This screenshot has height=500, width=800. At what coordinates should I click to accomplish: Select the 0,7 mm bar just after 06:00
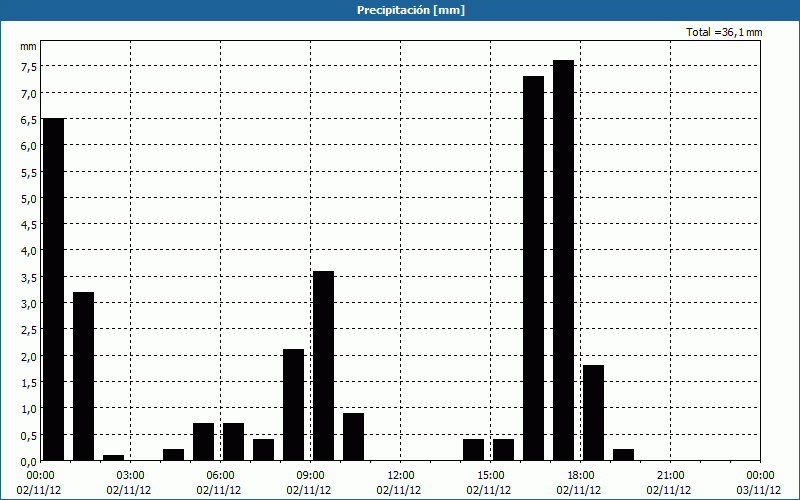click(x=234, y=442)
